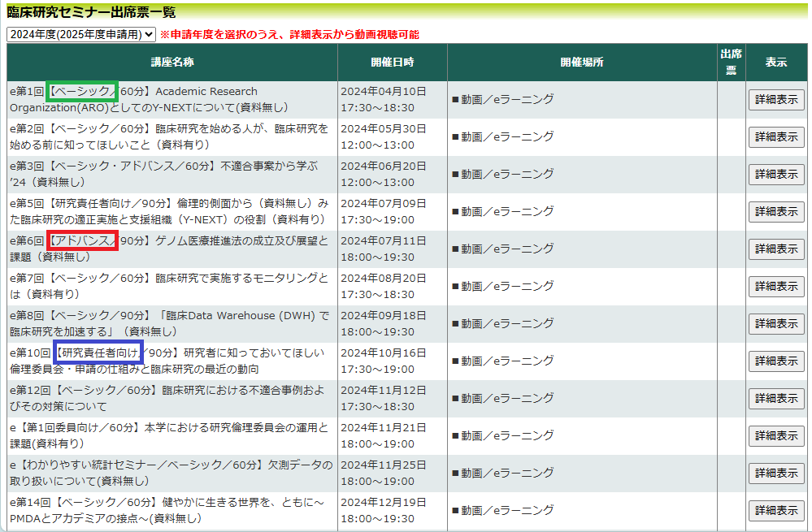Show details for e第5回 倫理的側面 seminar
Image resolution: width=812 pixels, height=532 pixels.
tap(776, 212)
